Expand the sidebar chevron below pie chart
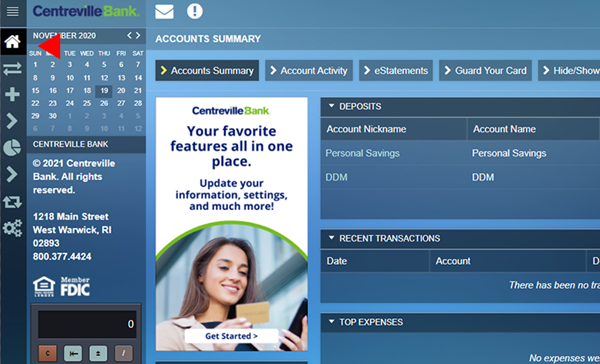This screenshot has width=600, height=364. pos(13,174)
